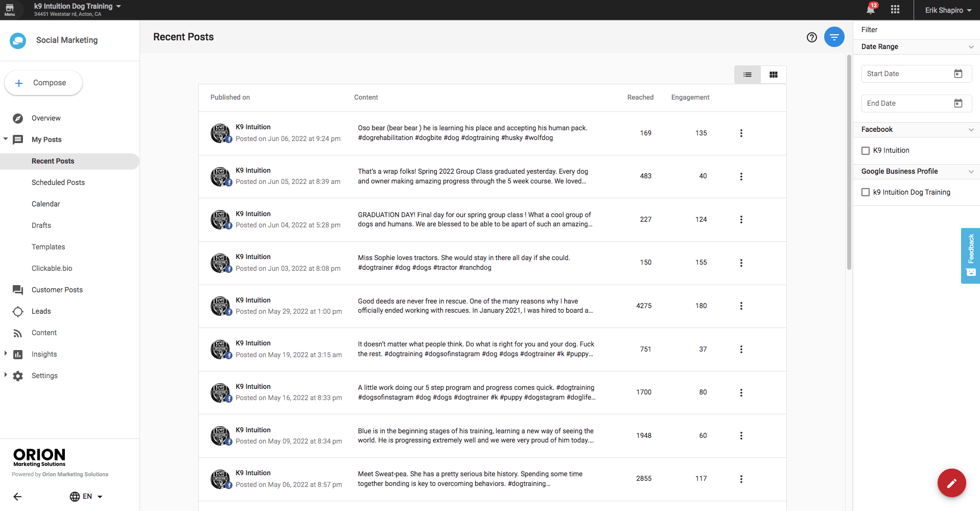
Task: Open more options for Jun 05 post
Action: pyautogui.click(x=741, y=176)
